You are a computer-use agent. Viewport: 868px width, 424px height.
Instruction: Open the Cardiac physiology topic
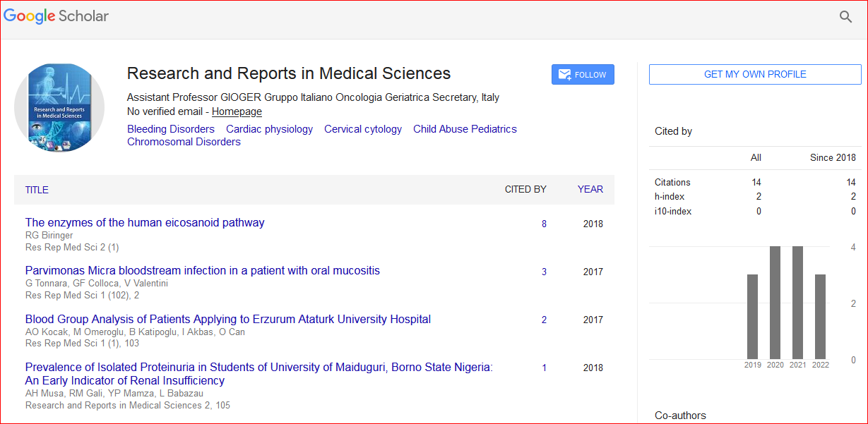point(269,129)
